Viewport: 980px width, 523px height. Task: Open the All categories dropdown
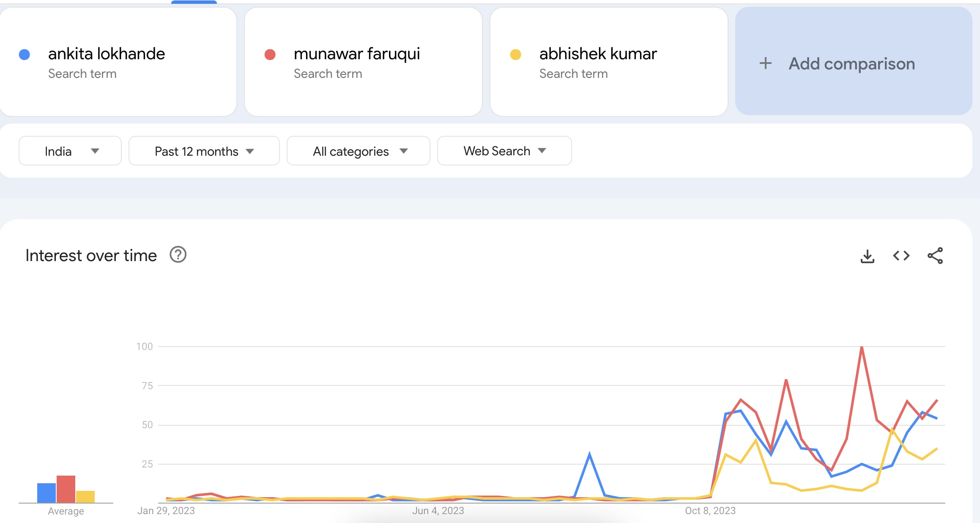pyautogui.click(x=358, y=151)
